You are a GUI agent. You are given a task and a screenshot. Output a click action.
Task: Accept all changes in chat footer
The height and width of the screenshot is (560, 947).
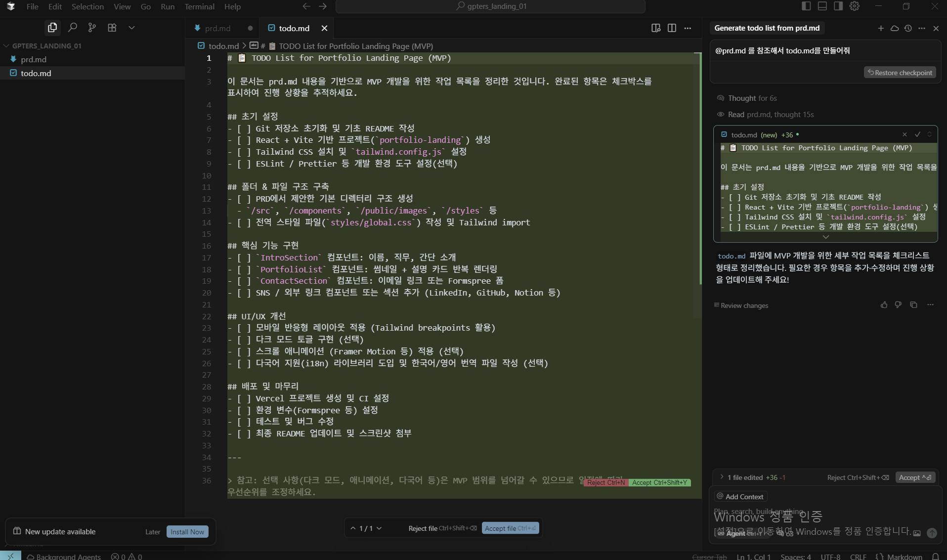[915, 477]
